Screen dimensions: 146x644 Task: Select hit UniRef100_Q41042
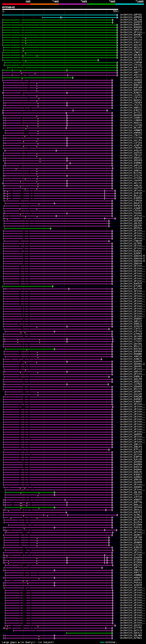(x=131, y=45)
